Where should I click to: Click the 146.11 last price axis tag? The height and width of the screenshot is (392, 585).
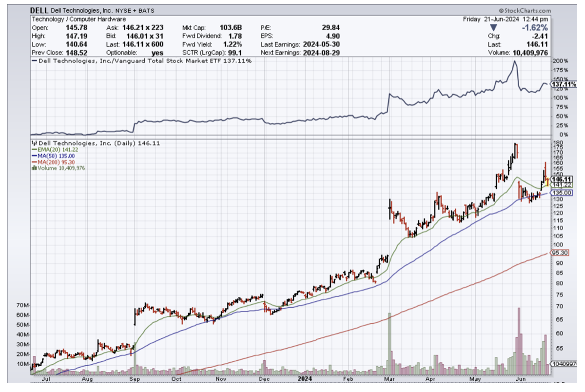(562, 179)
